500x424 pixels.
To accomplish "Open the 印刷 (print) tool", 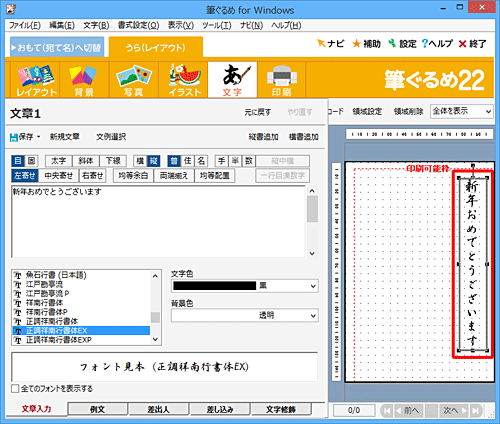I will click(x=282, y=80).
